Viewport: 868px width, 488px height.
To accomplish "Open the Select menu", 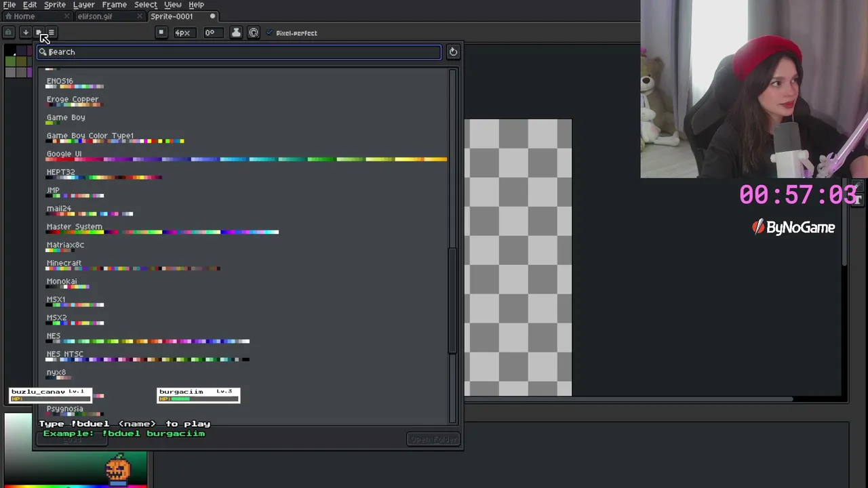I will click(x=145, y=5).
